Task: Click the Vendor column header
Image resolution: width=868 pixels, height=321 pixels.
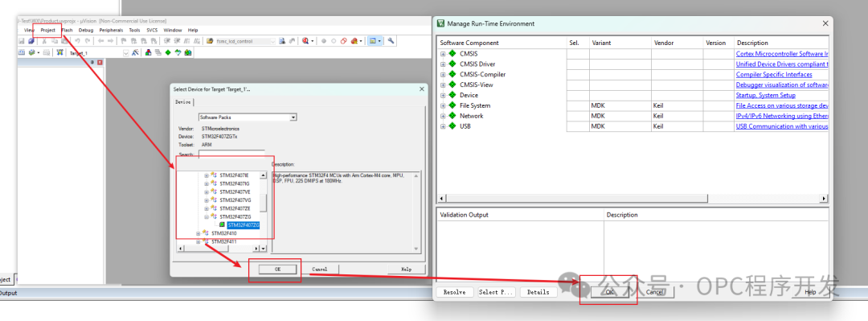Action: [677, 43]
